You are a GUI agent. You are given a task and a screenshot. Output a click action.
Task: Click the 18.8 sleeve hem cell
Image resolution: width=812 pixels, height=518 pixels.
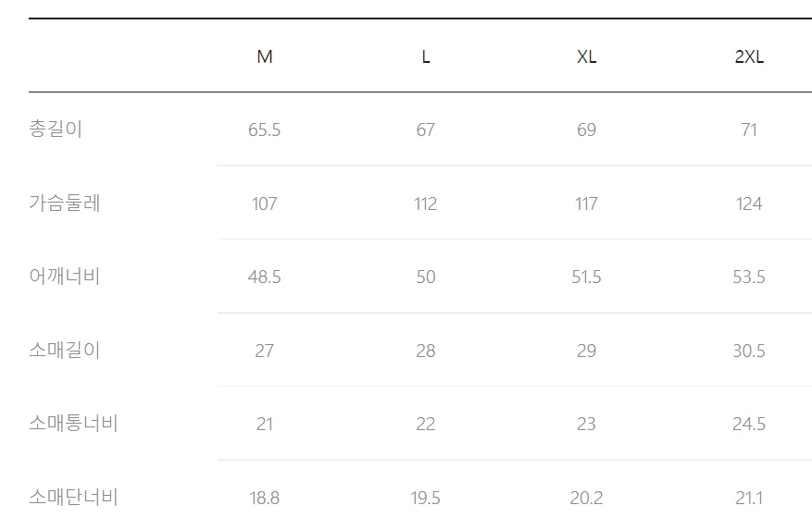(x=265, y=498)
